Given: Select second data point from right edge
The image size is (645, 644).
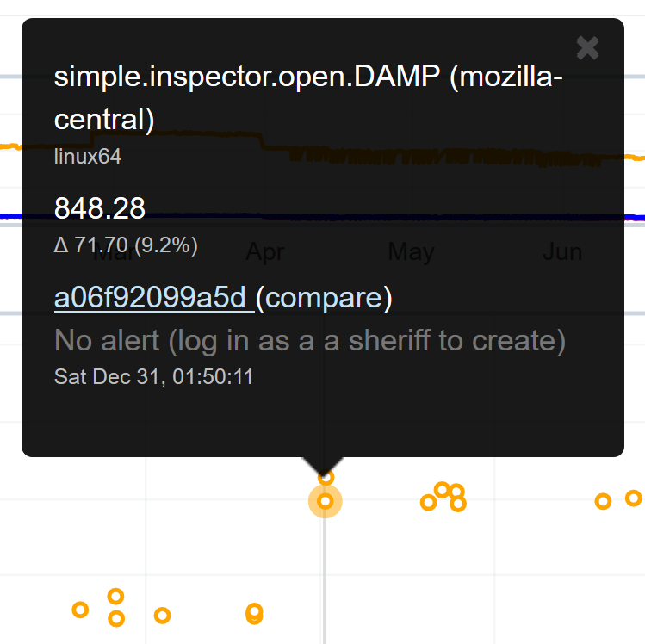Looking at the screenshot, I should coord(603,501).
